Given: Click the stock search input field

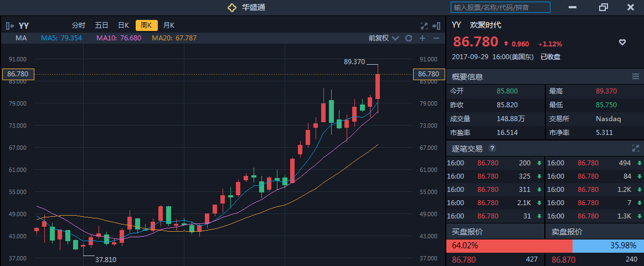Looking at the screenshot, I should click(501, 7).
